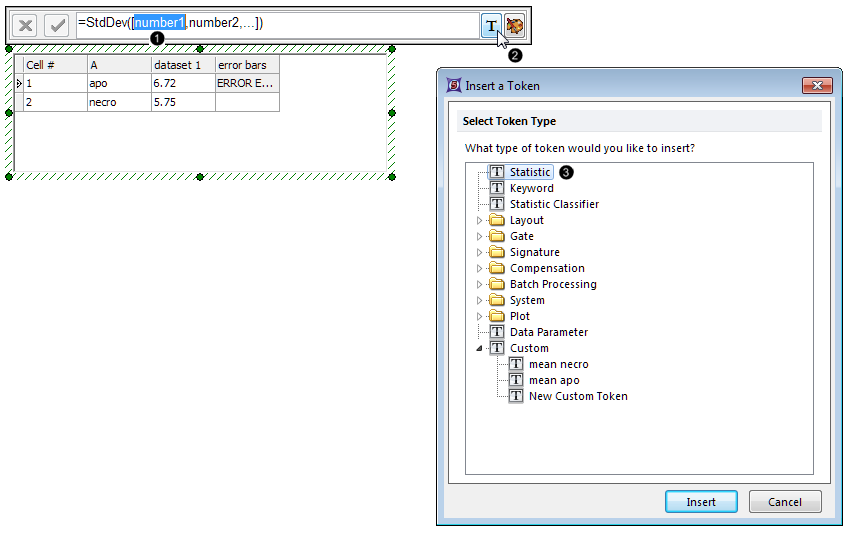The width and height of the screenshot is (850, 535).
Task: Choose Statistic Classifier token
Action: coord(554,204)
